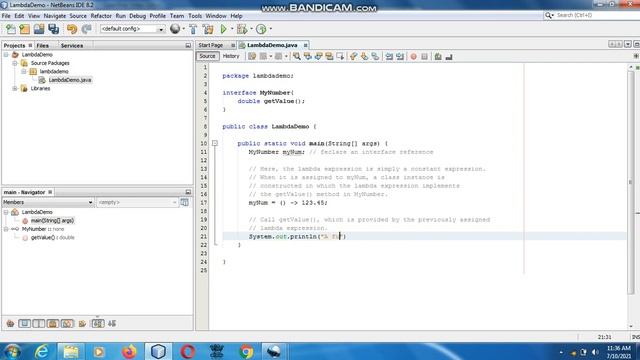This screenshot has width=640, height=360.
Task: Click the Undo toolbar icon
Action: 72,29
